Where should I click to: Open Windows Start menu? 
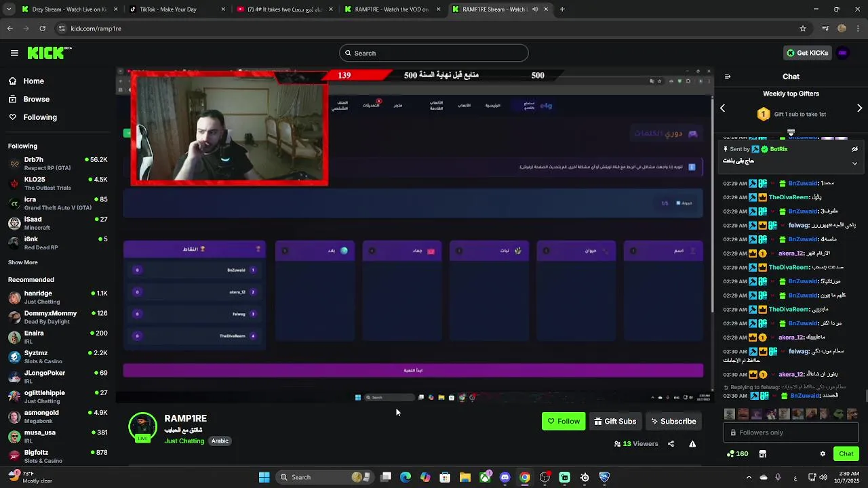(x=264, y=477)
